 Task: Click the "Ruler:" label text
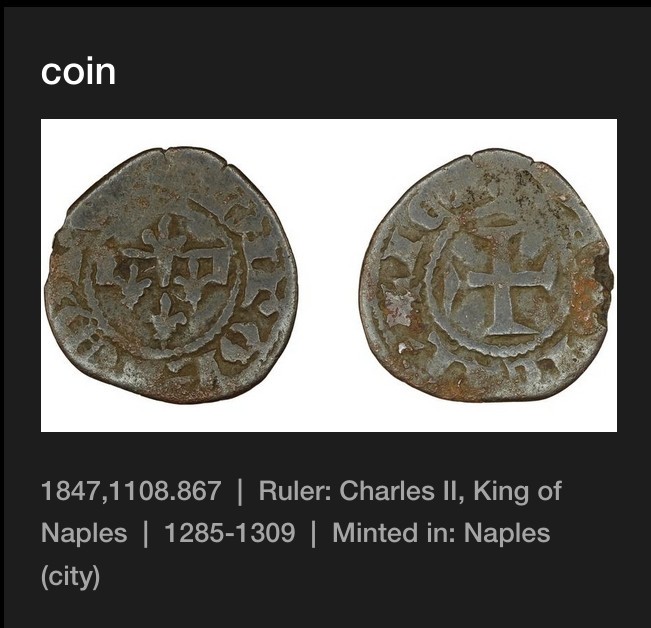coord(294,491)
